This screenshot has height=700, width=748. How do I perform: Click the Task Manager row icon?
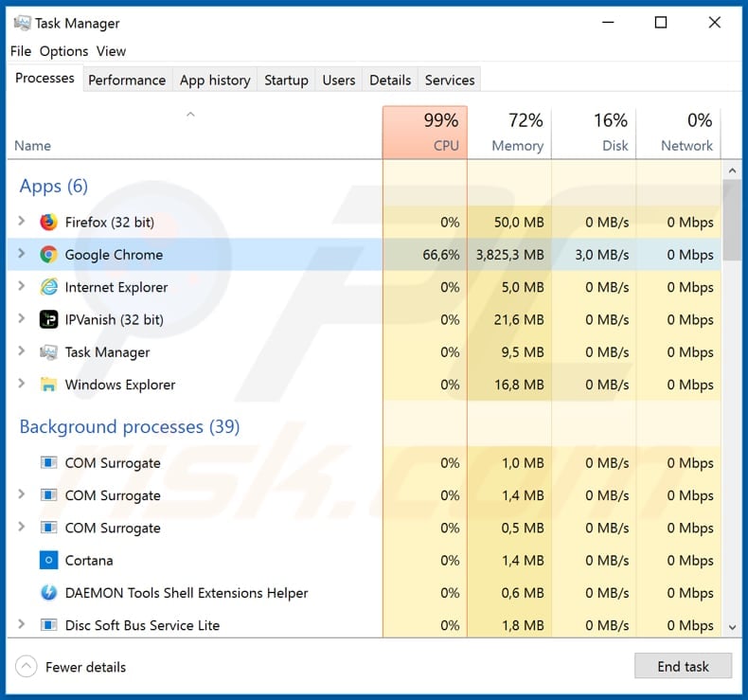click(48, 352)
